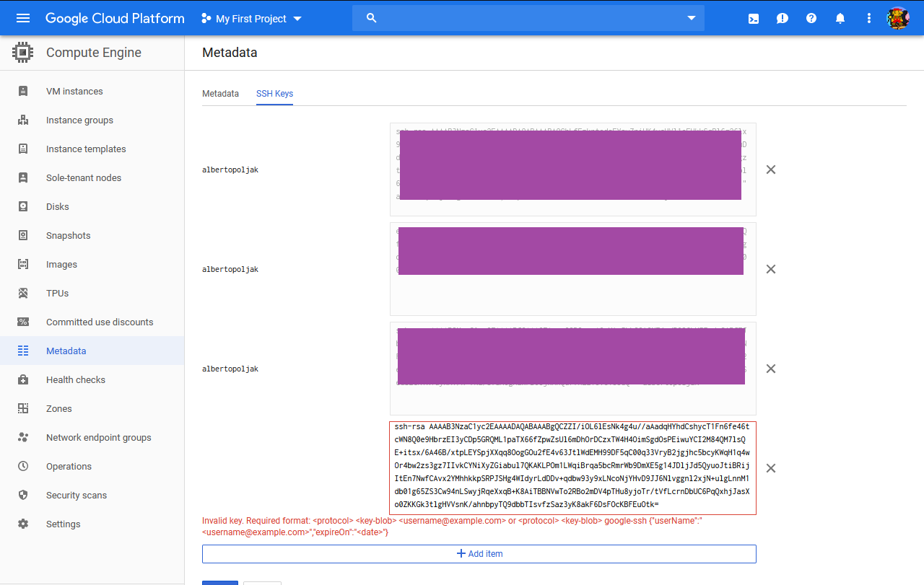
Task: Click the Health checks sidebar icon
Action: coord(23,380)
